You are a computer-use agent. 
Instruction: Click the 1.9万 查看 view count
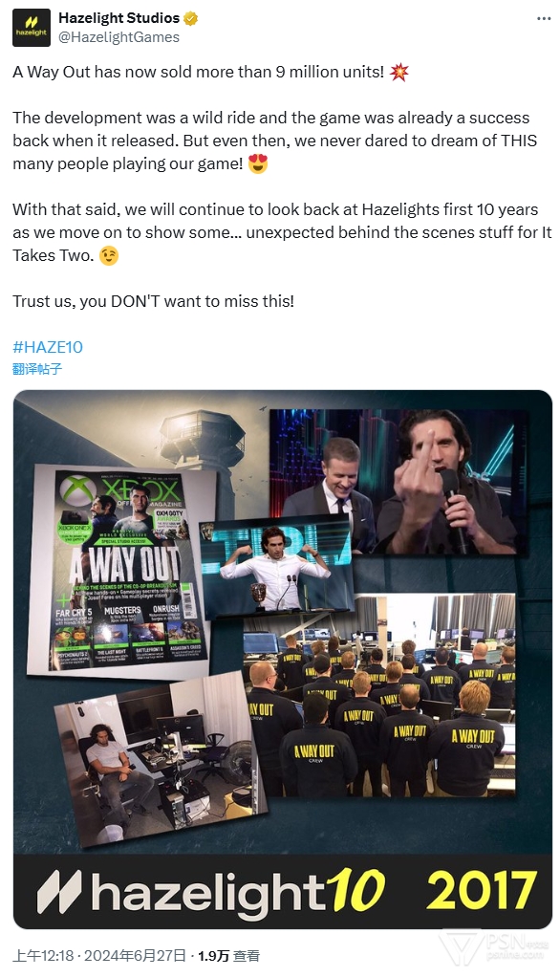click(x=228, y=956)
